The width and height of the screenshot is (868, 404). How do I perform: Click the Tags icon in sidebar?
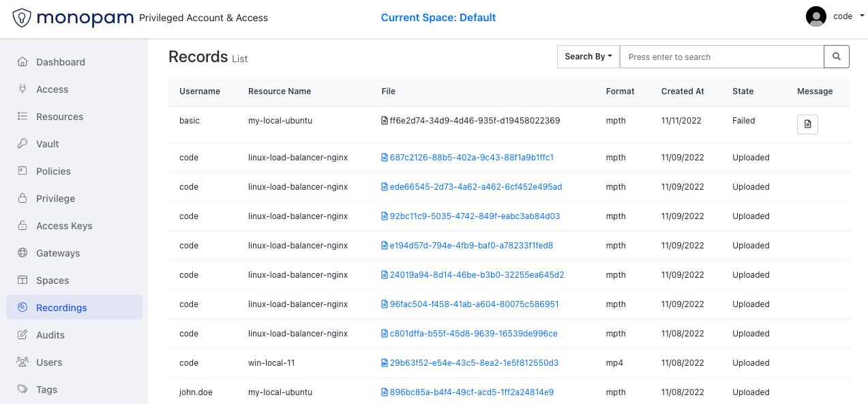[23, 390]
